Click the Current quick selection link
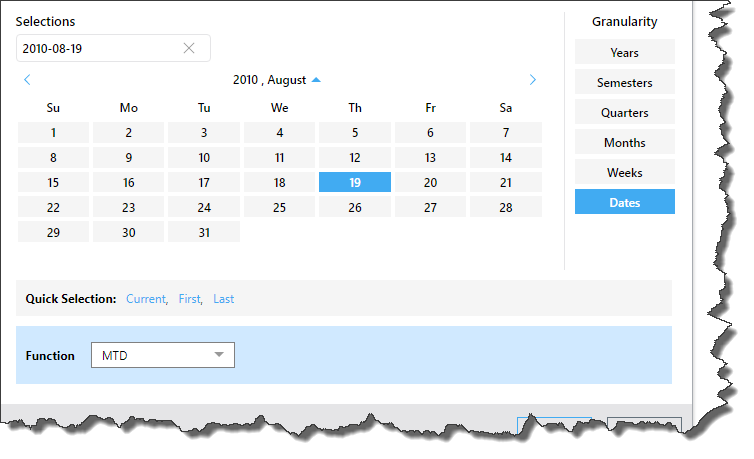The image size is (754, 459). 146,299
